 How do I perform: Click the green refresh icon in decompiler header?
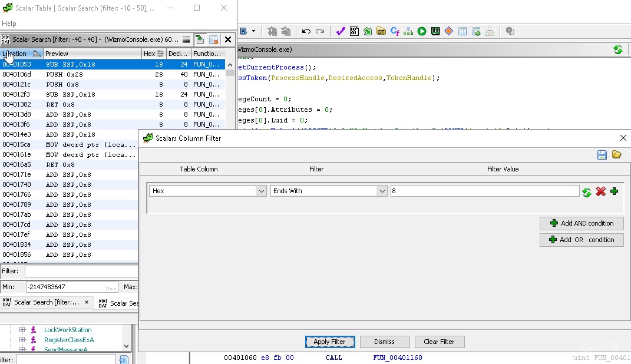point(617,50)
